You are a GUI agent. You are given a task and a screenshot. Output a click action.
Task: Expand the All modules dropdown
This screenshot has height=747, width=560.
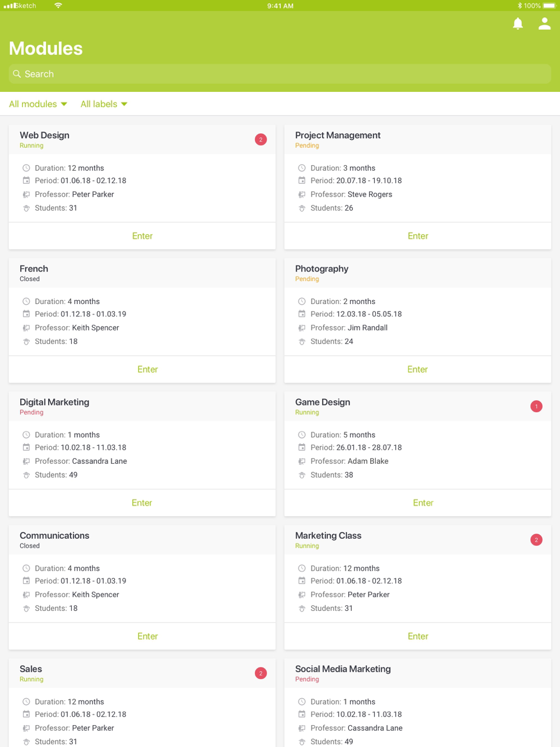pos(38,104)
